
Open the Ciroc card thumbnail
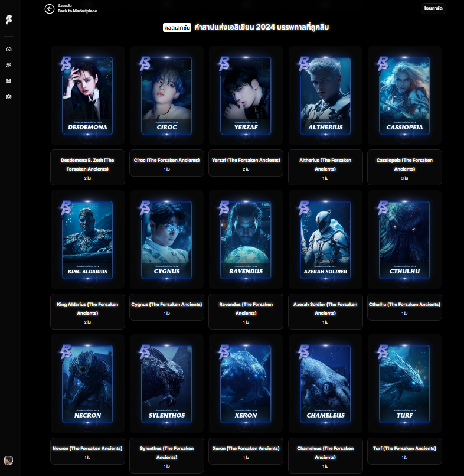pos(166,95)
